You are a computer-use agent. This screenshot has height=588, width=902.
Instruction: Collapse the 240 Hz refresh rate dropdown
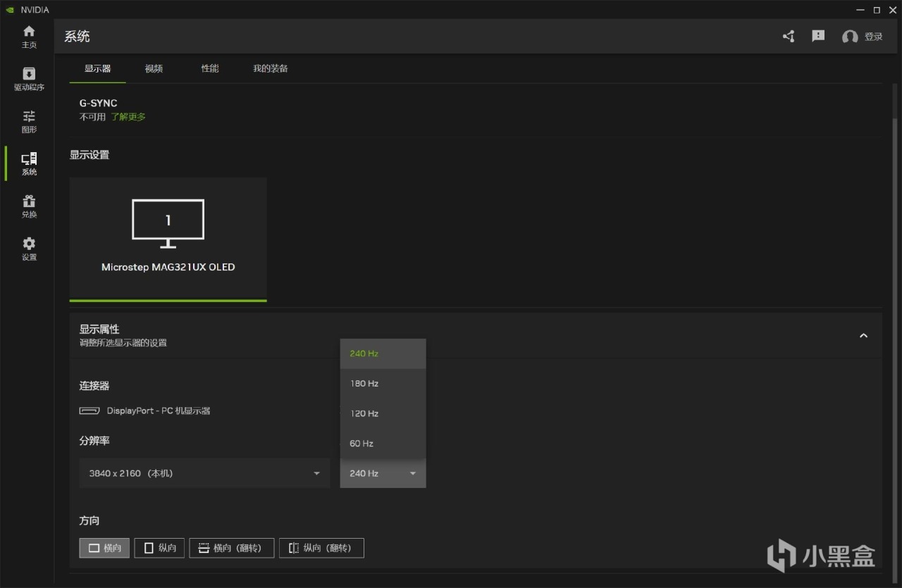[x=383, y=473]
